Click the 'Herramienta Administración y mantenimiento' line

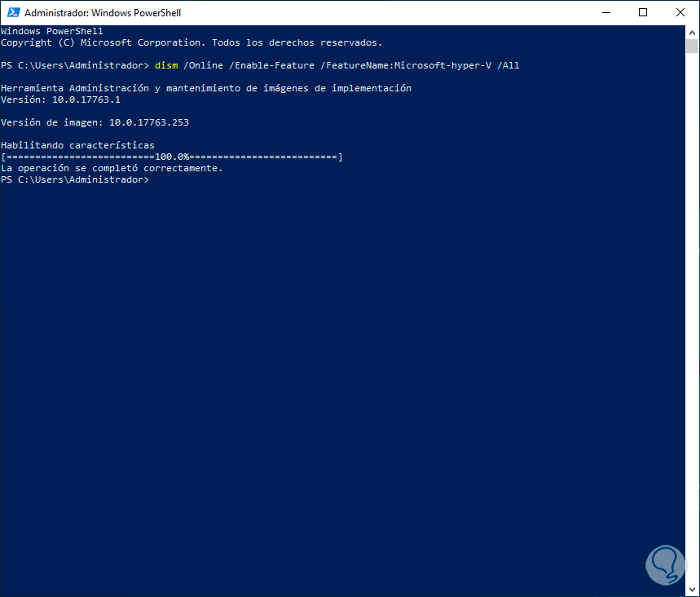(206, 88)
